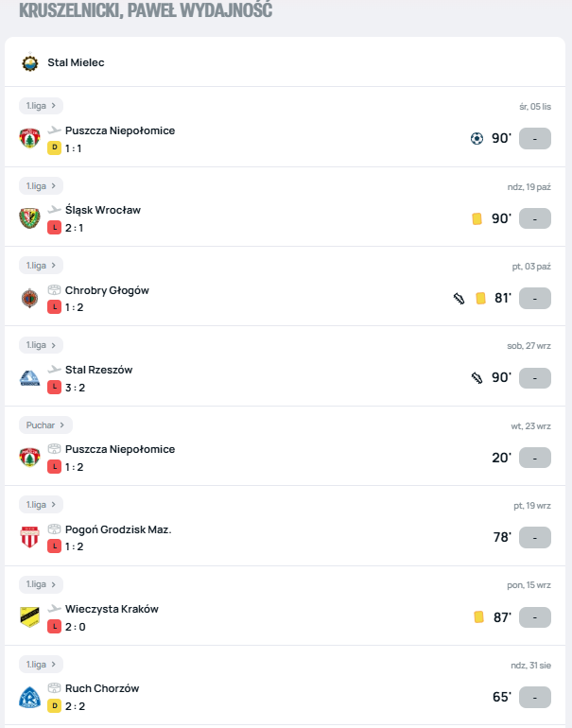
Task: Open the Stal Mielec team header
Action: pyautogui.click(x=76, y=62)
